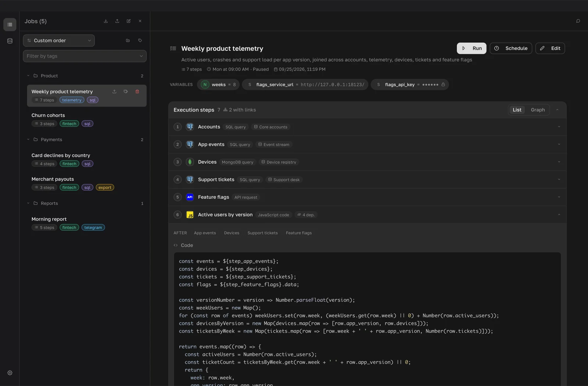Expand the Devices step details
588x386 pixels.
pos(559,162)
